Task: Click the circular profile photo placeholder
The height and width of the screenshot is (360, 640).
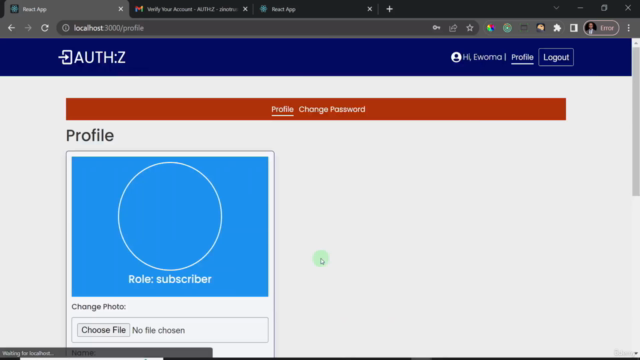Action: click(x=170, y=216)
